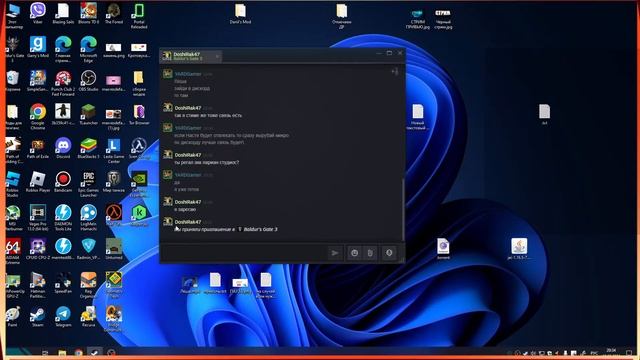Viewport: 640px width, 360px height.
Task: Open Dani's Mod folder
Action: [x=240, y=14]
